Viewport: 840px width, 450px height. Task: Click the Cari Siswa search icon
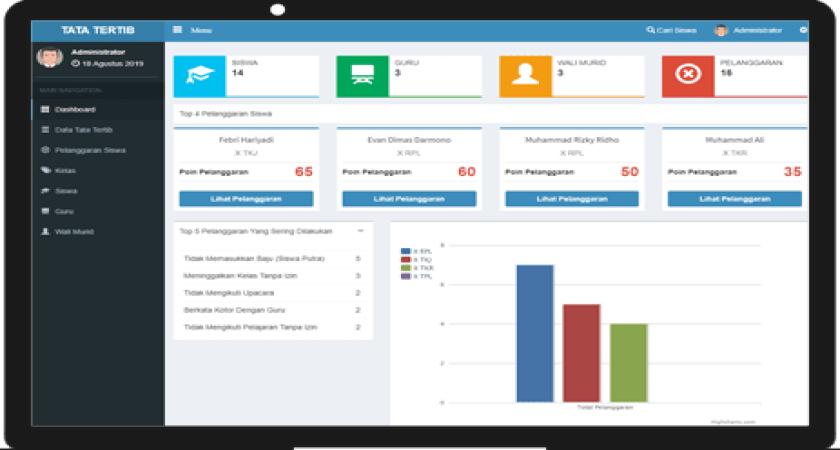tap(650, 31)
